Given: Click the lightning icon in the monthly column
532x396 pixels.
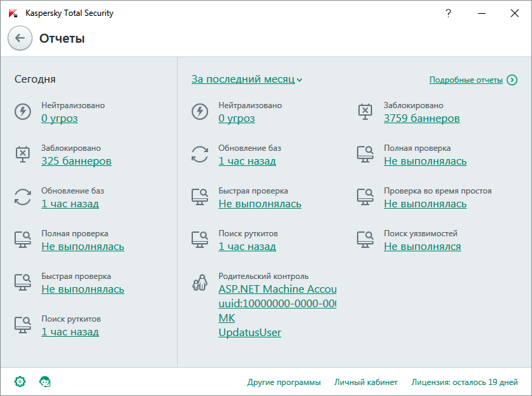Looking at the screenshot, I should 200,112.
